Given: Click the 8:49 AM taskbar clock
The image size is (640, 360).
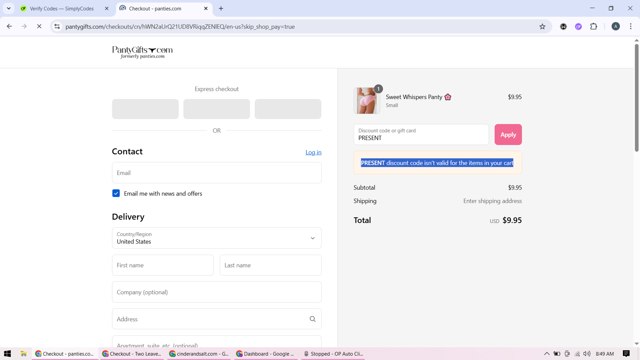Looking at the screenshot, I should [x=604, y=353].
